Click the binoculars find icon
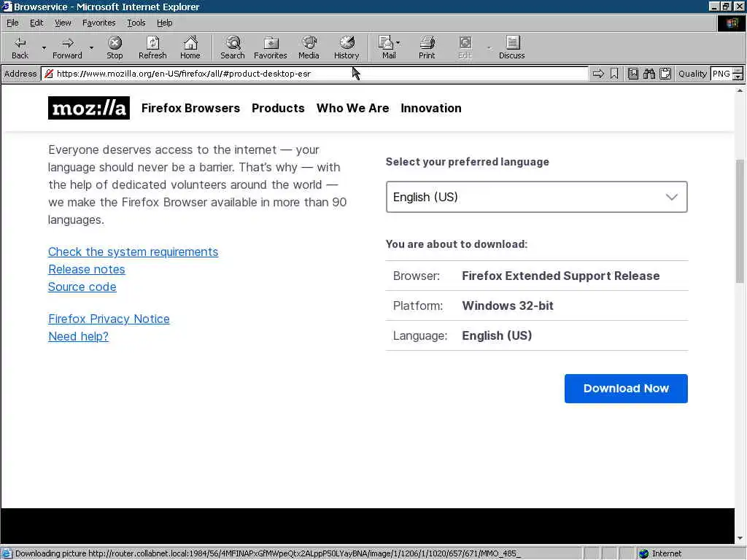The height and width of the screenshot is (560, 747). point(649,74)
